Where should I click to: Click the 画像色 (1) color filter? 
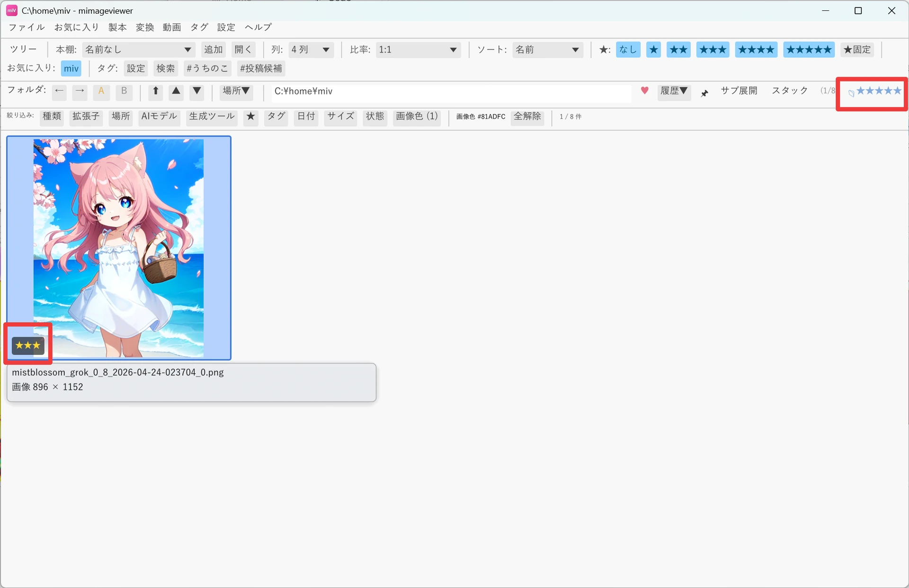pos(417,116)
